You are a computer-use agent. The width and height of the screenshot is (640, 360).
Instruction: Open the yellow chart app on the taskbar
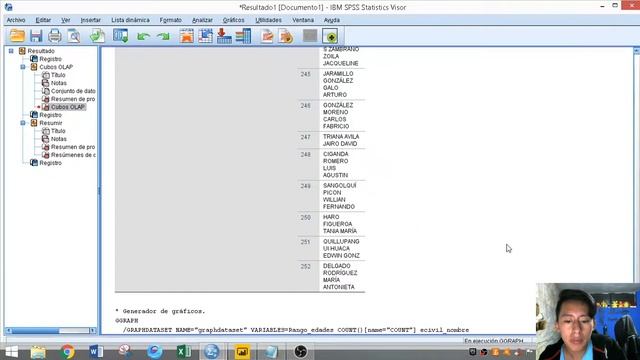[x=242, y=352]
